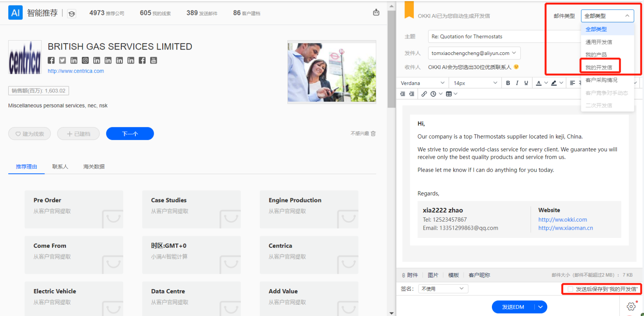This screenshot has height=316, width=644.
Task: Open Facebook icon beside the Twitter icon
Action: coord(51,60)
